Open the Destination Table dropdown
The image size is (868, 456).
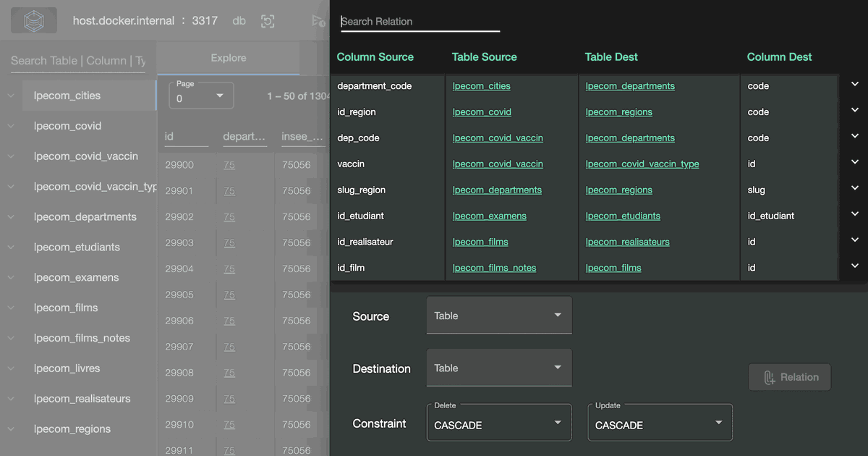(498, 368)
